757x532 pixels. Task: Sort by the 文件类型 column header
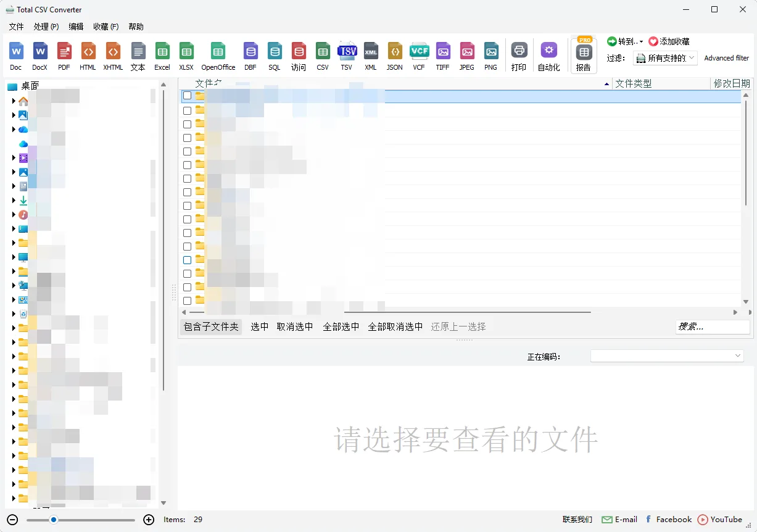(661, 83)
